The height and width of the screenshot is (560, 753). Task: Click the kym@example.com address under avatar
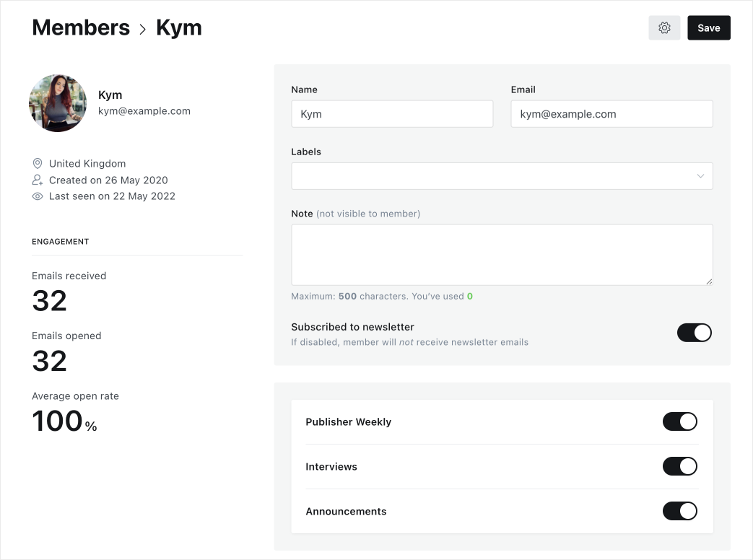pyautogui.click(x=144, y=111)
